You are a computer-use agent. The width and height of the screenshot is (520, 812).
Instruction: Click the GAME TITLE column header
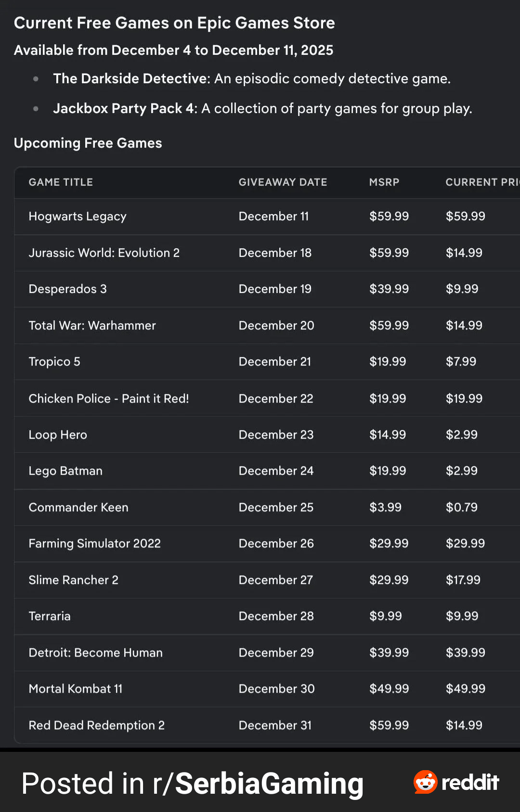click(61, 182)
